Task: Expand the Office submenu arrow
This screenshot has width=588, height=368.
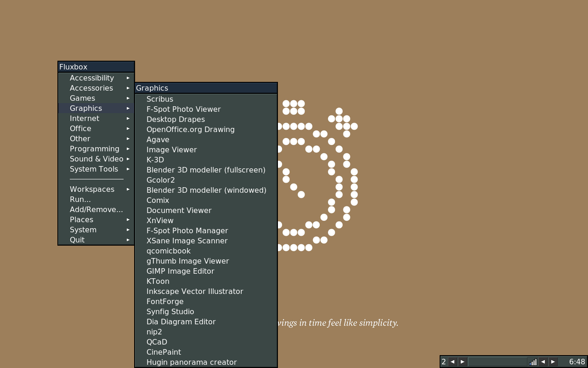Action: click(128, 128)
